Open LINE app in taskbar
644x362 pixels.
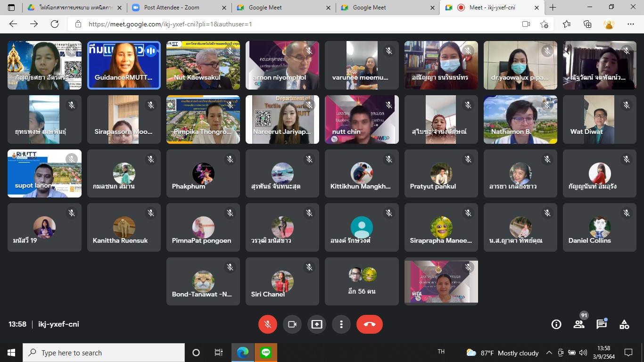pos(266,353)
